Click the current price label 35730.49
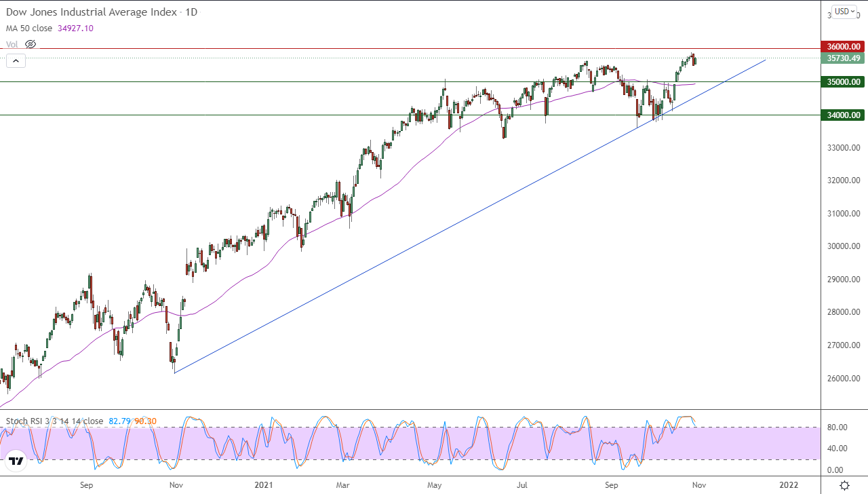Screen dimensions: 868x494 [842, 58]
